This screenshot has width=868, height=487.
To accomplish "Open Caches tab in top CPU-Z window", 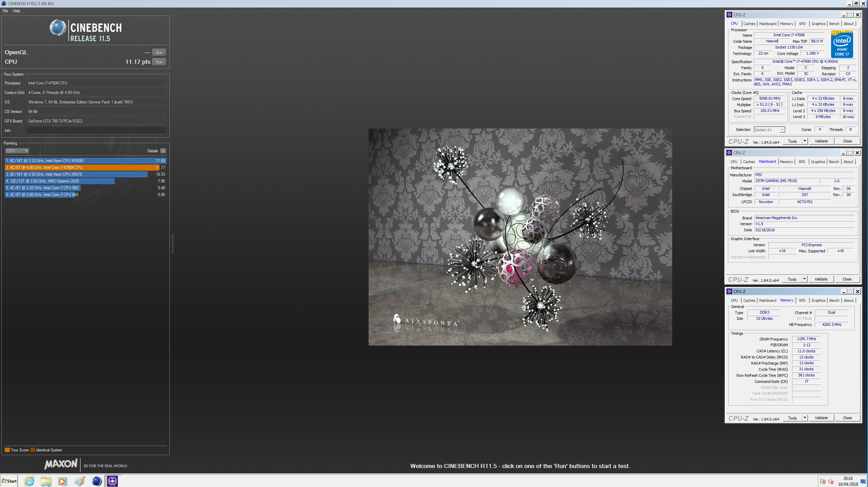I will 749,24.
